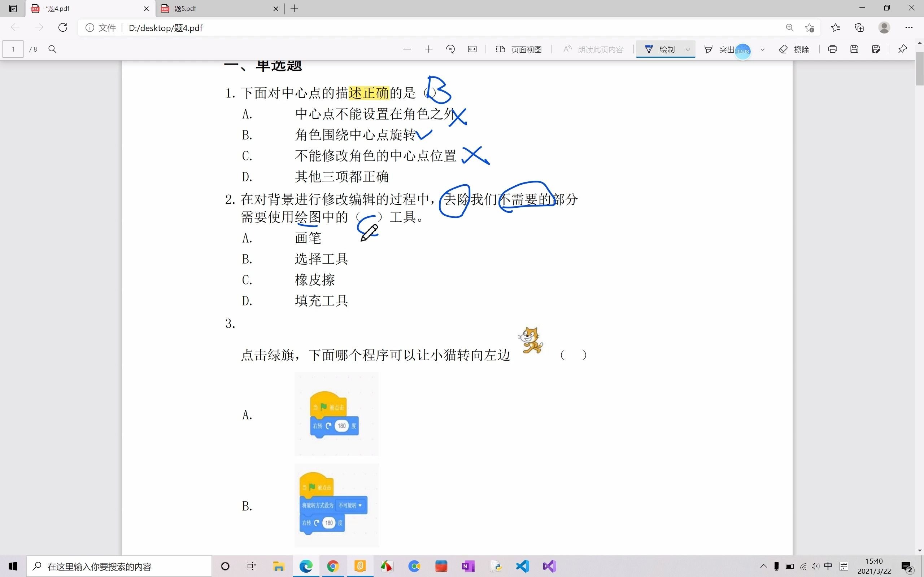Open browser settings and more menu
Viewport: 924px width, 577px height.
click(x=909, y=27)
